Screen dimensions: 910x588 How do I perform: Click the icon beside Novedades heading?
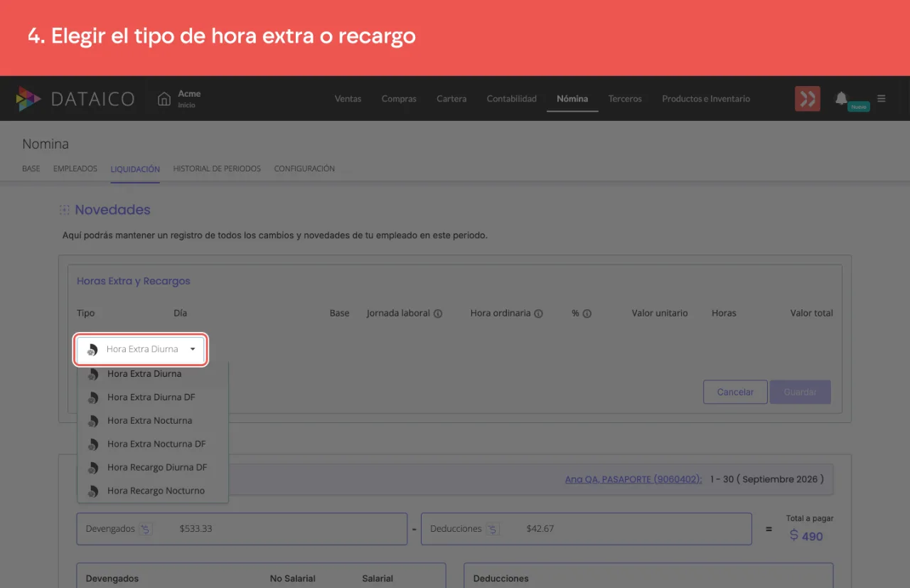pos(65,210)
